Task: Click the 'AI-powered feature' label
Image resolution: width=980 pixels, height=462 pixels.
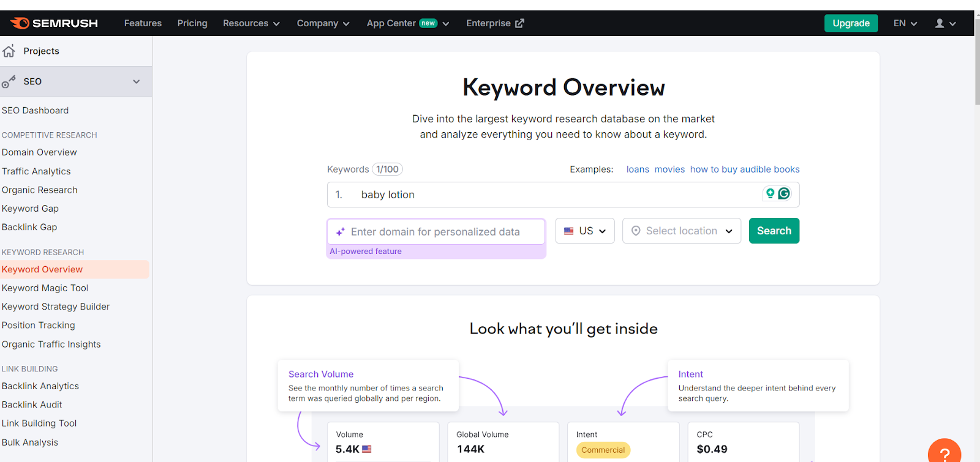Action: 366,251
